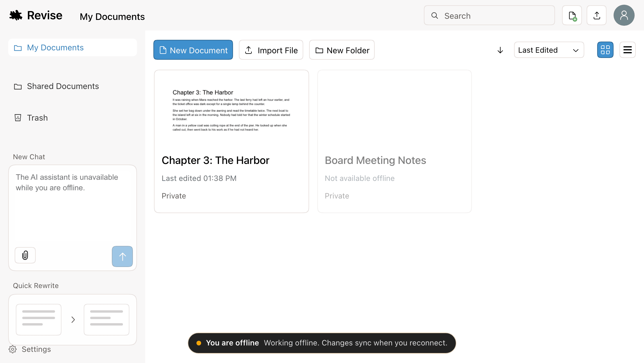Click the Shared Documents folder icon
The image size is (644, 363).
click(x=18, y=86)
